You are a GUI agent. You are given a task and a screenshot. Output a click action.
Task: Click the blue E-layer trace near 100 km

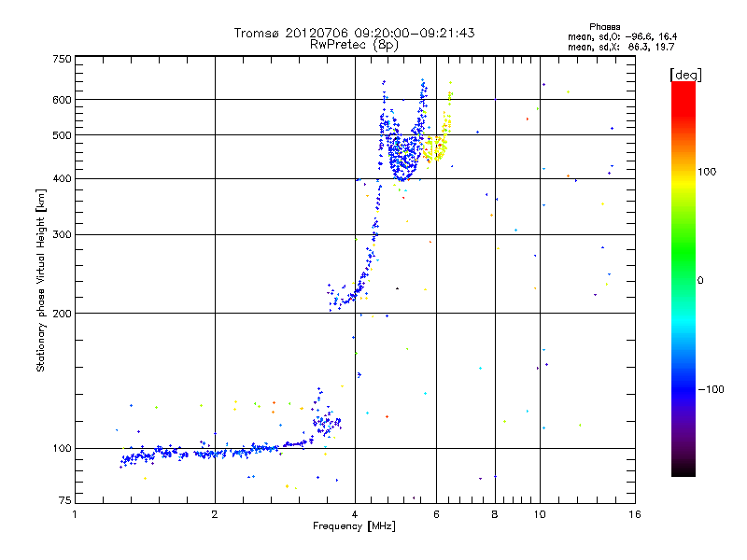tap(215, 453)
